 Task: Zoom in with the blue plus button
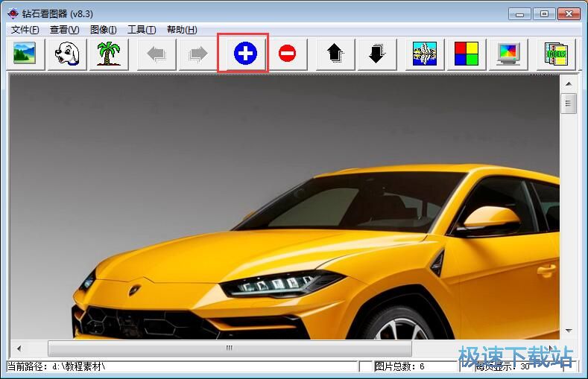tap(244, 54)
